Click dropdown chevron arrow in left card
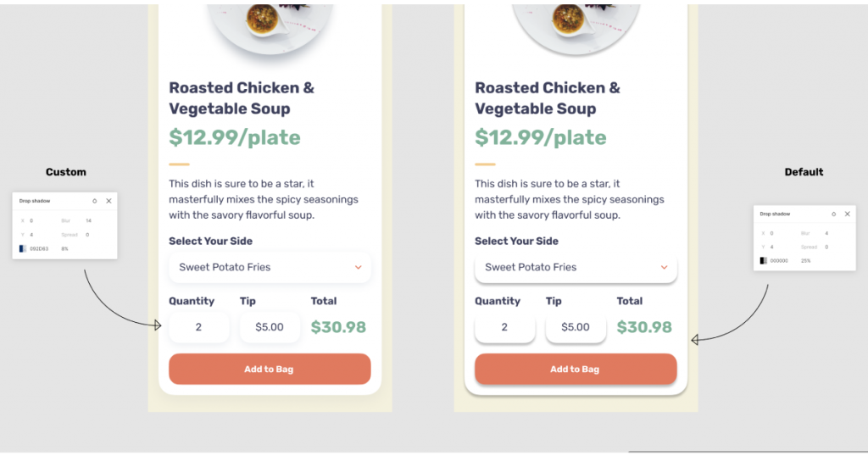The height and width of the screenshot is (456, 868). tap(359, 267)
